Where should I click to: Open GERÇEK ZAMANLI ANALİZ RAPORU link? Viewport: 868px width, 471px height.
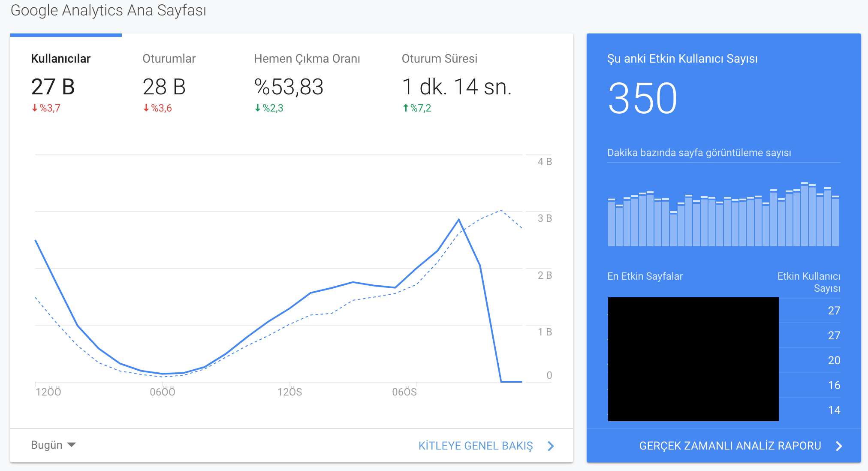[x=730, y=446]
